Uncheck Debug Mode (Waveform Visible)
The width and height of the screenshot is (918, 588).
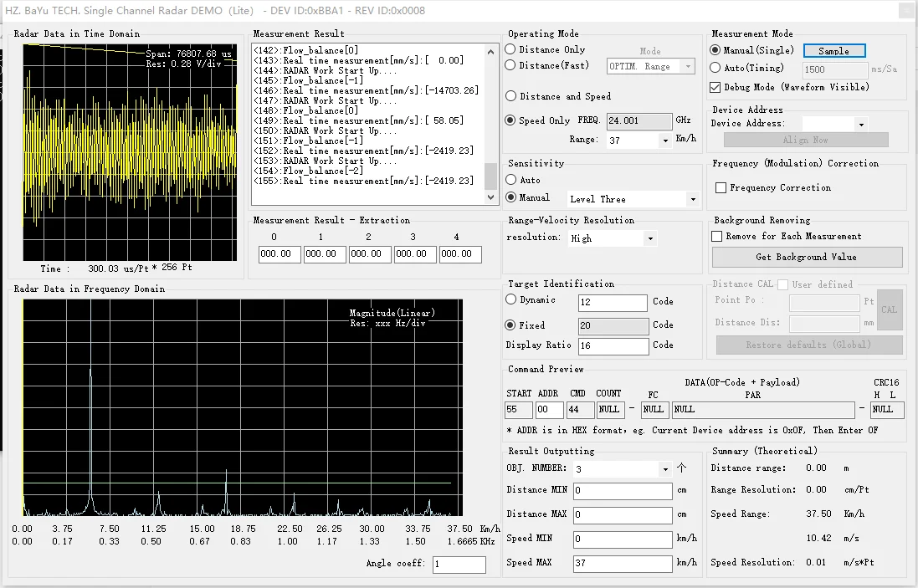(715, 87)
